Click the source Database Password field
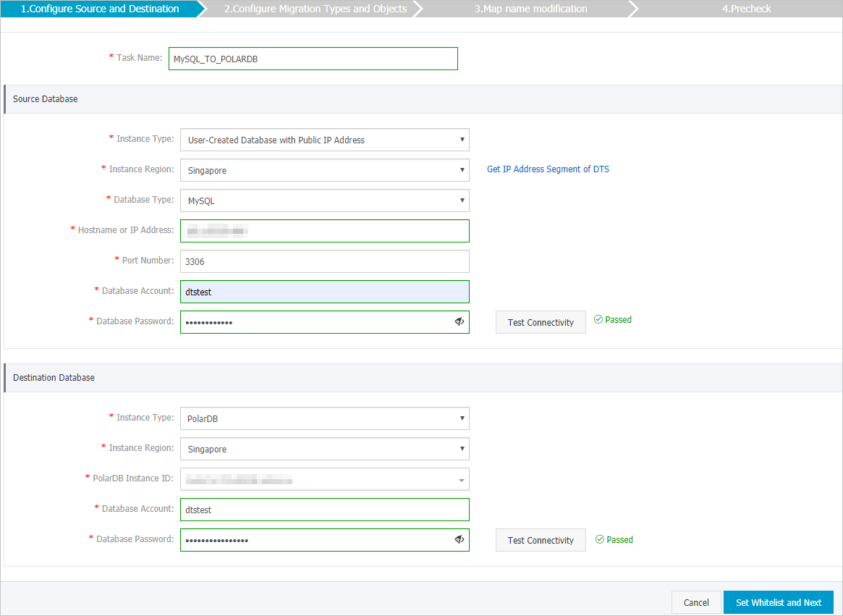The height and width of the screenshot is (616, 843). 325,322
